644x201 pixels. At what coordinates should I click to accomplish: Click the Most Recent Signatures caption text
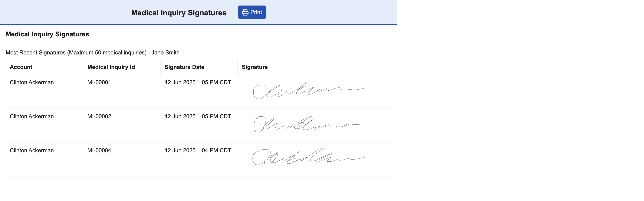(92, 53)
